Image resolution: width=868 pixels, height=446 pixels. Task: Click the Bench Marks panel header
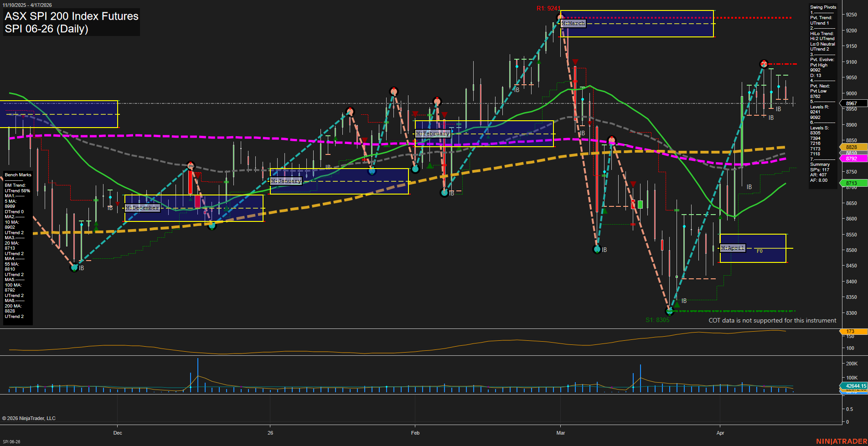pos(18,175)
